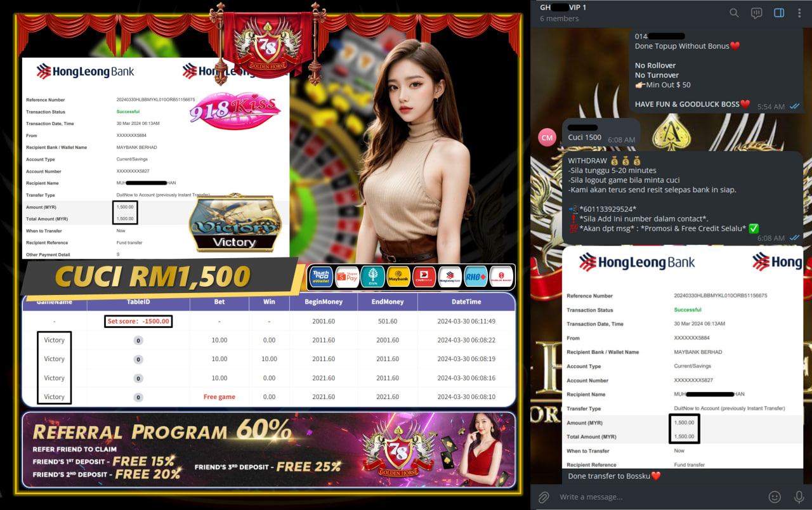Screen dimensions: 812x510
Task: Click the 'Done Topup Without Bonus' message line
Action: 687,46
